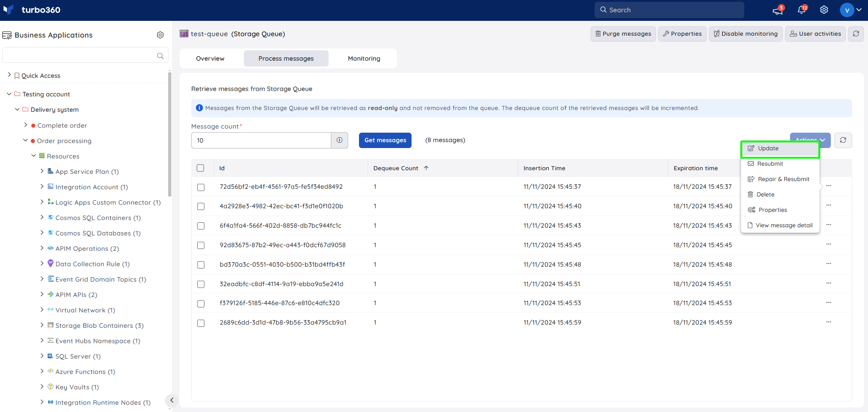Click the test-queue storage queue icon
This screenshot has width=868, height=412.
[184, 34]
